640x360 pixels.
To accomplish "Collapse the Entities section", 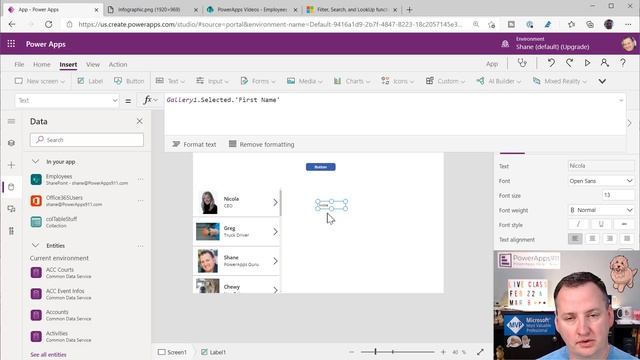I will 36,245.
